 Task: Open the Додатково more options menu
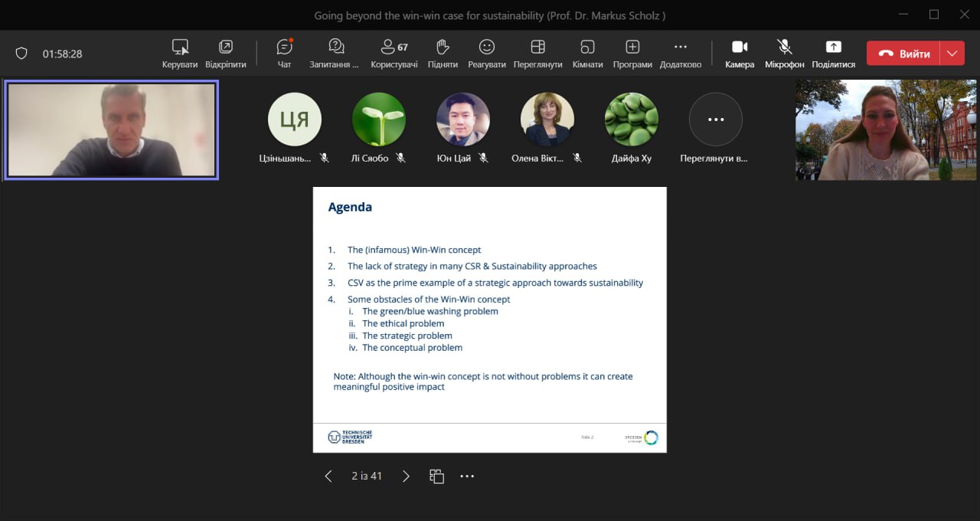[x=681, y=54]
